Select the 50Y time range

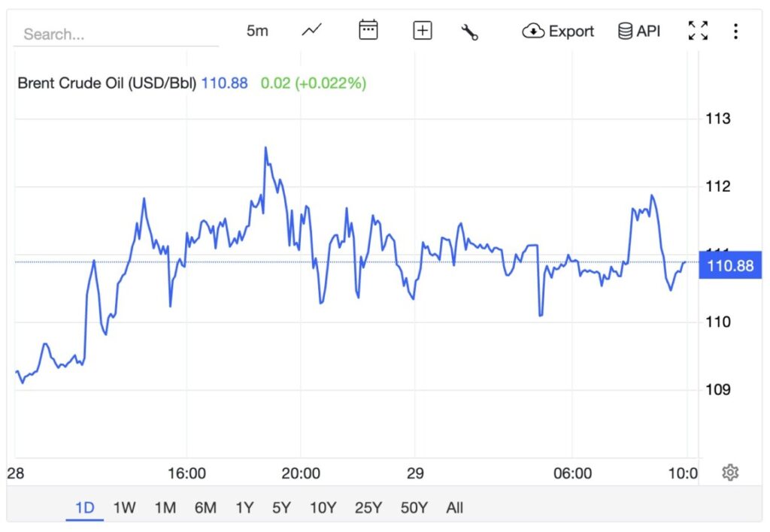(414, 508)
